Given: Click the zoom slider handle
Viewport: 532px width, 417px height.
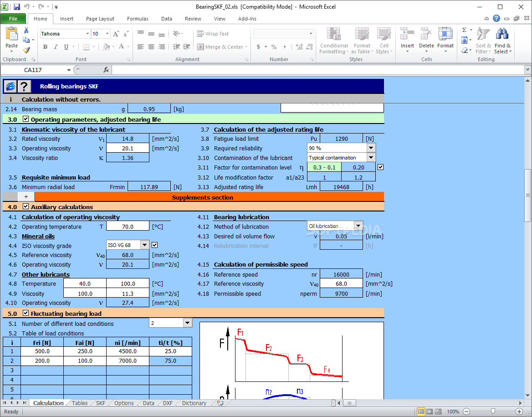Looking at the screenshot, I should [493, 412].
